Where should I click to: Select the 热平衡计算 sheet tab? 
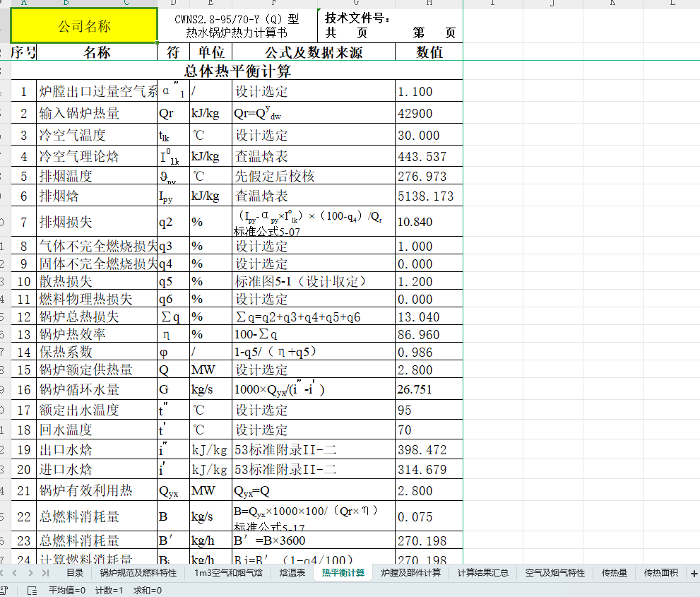pos(343,573)
